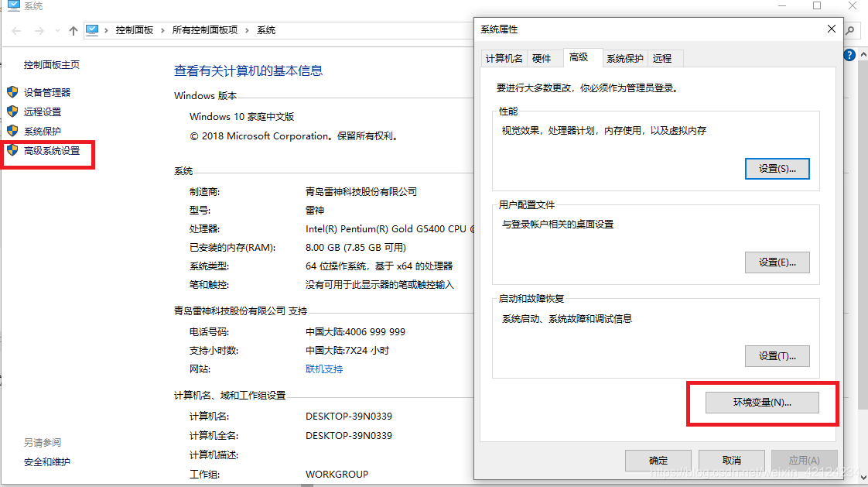Viewport: 868px width, 487px height.
Task: Click phone number 中国大陆:4006 999 999
Action: [x=355, y=332]
